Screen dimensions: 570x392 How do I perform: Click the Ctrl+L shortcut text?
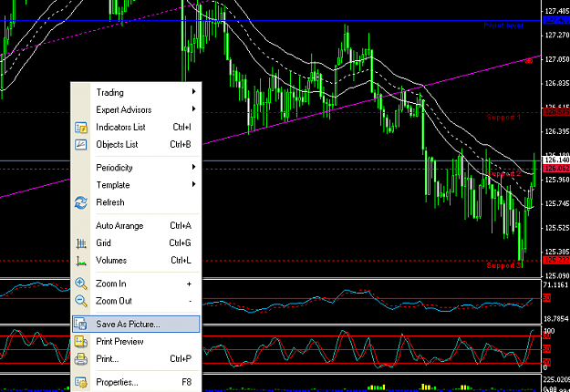181,261
